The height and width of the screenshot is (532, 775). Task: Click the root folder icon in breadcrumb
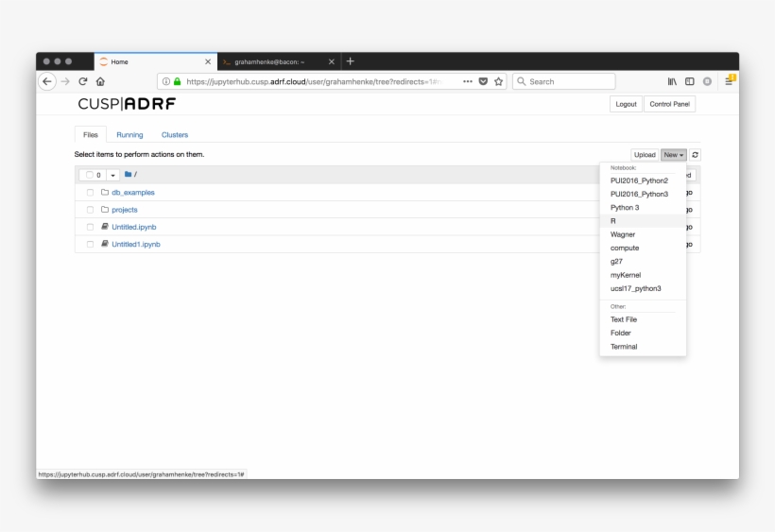point(128,175)
